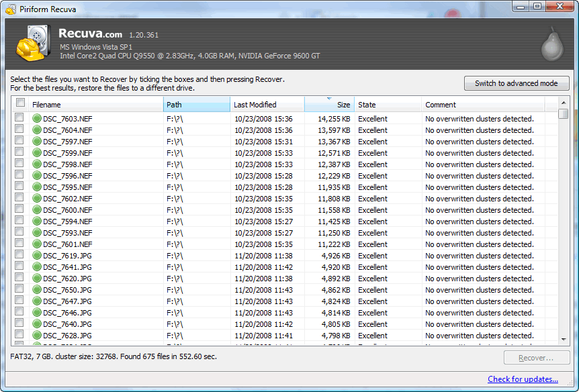Click the 14,255 KB size value
579x392 pixels.
[335, 119]
